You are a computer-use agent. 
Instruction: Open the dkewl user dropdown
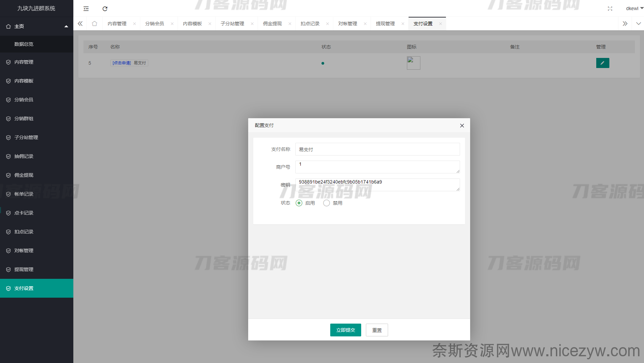[634, 8]
